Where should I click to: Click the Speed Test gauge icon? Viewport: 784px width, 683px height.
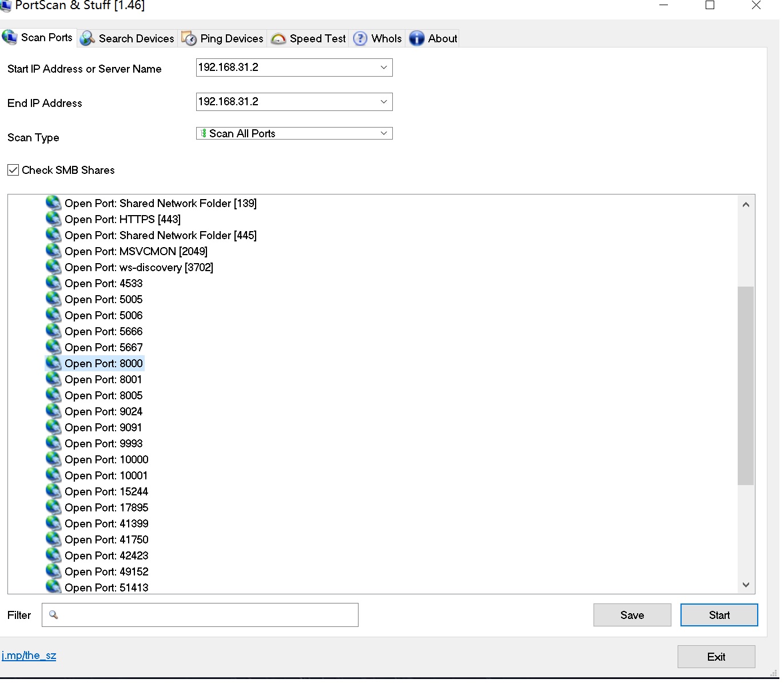click(278, 39)
